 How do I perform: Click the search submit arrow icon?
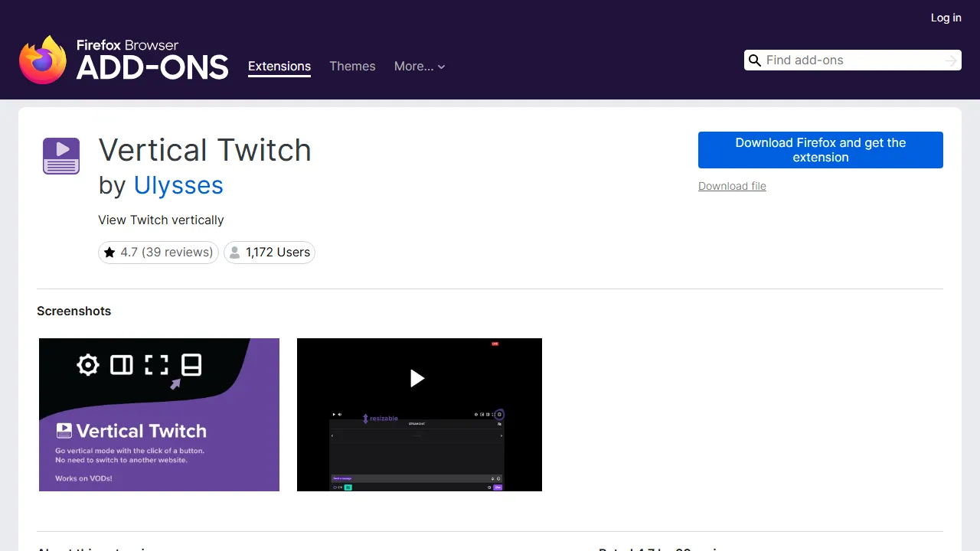point(950,60)
